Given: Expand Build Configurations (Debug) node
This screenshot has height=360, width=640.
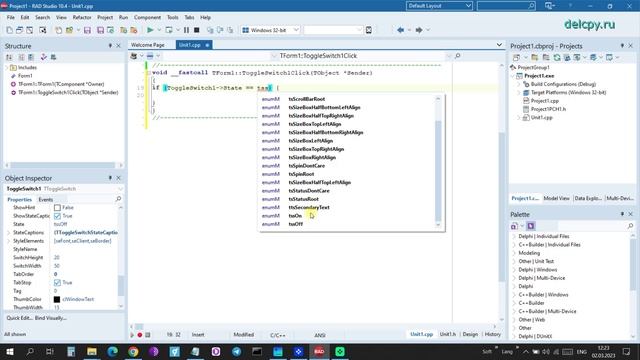Looking at the screenshot, I should pos(519,84).
